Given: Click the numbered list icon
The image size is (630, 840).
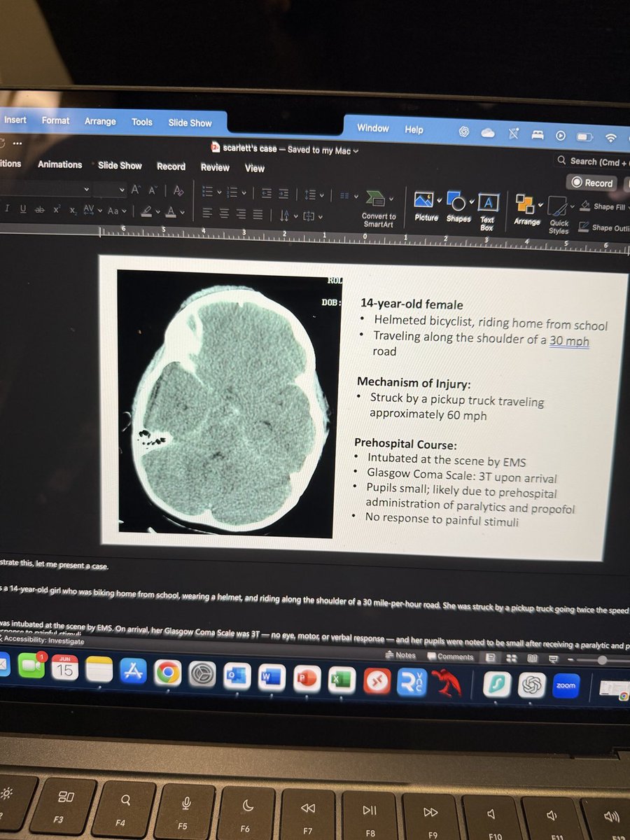Looking at the screenshot, I should pos(232,192).
